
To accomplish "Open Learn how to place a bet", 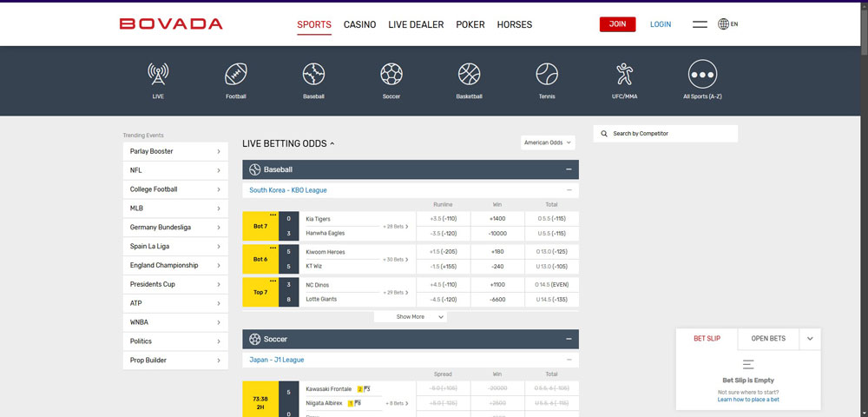I will [748, 400].
